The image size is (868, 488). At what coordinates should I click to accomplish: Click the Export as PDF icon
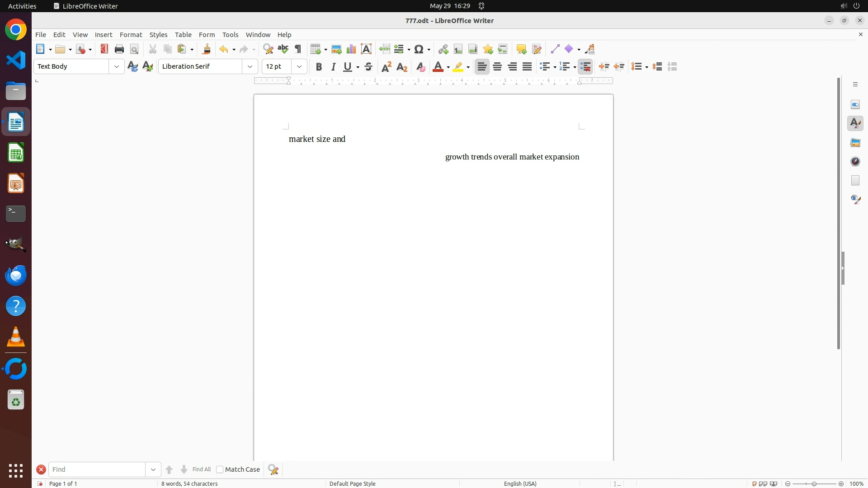[x=104, y=49]
